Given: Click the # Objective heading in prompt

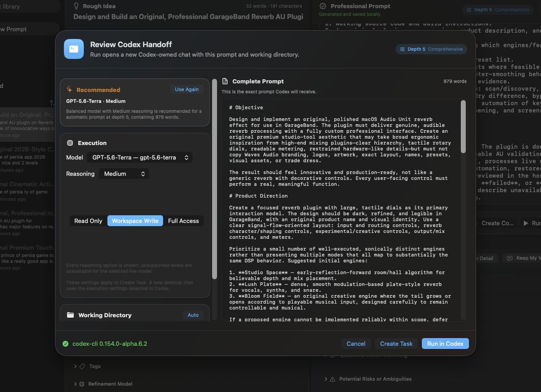Looking at the screenshot, I should [246, 108].
